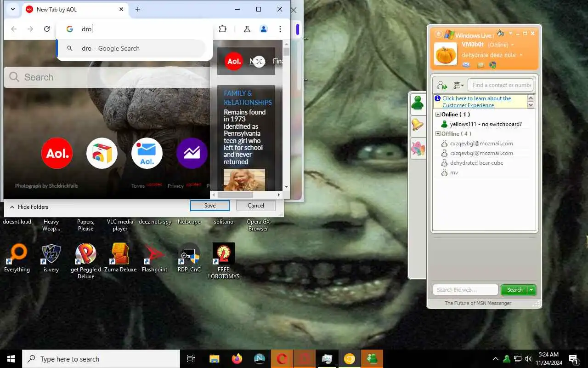
Task: Click the Find a contact field
Action: pyautogui.click(x=501, y=85)
